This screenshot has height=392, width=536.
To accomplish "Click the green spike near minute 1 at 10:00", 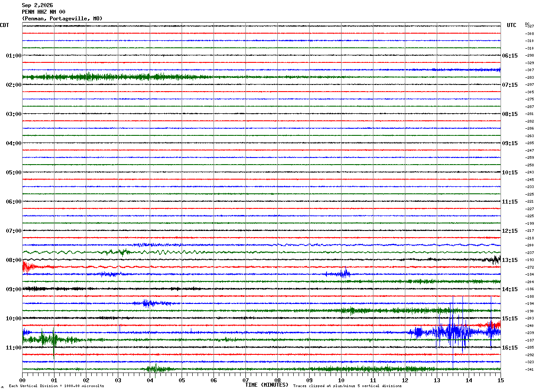I will [54, 340].
